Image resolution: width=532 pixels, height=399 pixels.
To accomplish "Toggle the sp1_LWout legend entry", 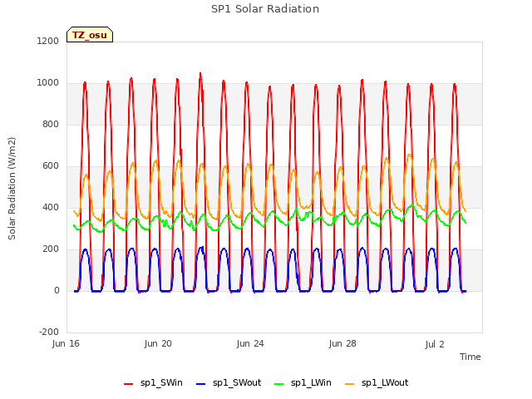I will tap(377, 383).
